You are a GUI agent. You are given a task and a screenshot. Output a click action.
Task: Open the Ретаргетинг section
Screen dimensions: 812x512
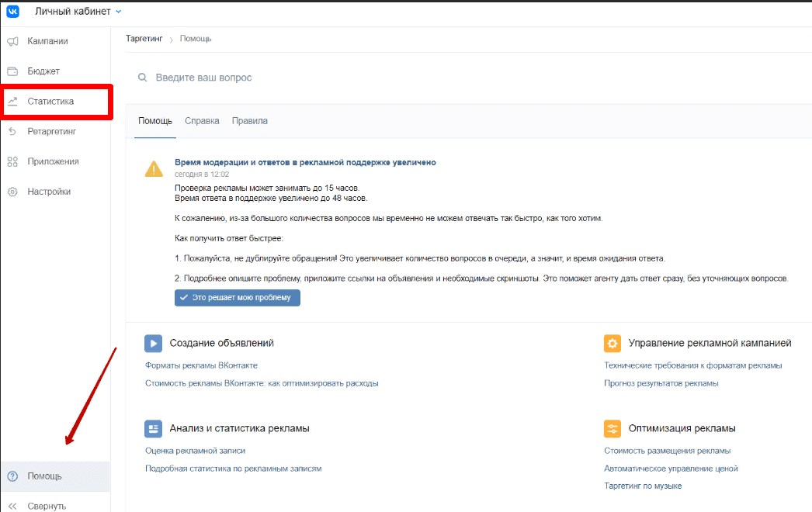point(51,132)
